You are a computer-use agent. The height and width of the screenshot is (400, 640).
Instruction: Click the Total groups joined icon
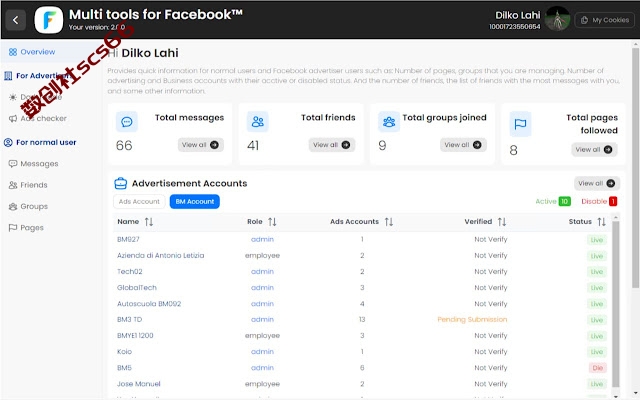389,121
